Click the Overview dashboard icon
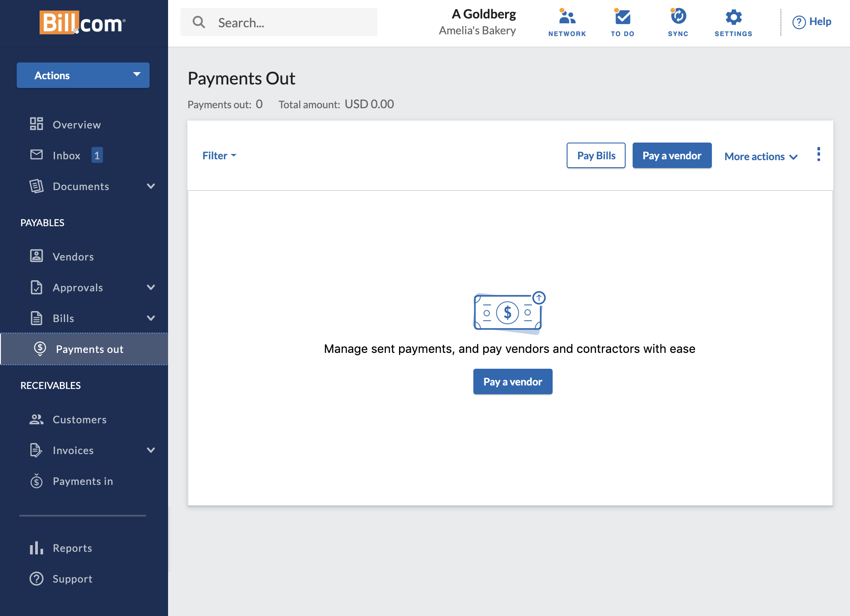Image resolution: width=850 pixels, height=616 pixels. click(x=37, y=124)
